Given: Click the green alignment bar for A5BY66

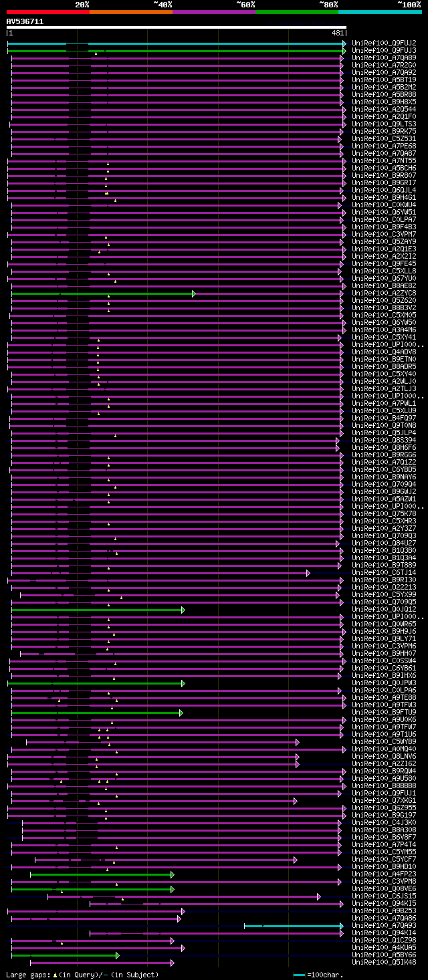Looking at the screenshot, I should coord(65,955).
